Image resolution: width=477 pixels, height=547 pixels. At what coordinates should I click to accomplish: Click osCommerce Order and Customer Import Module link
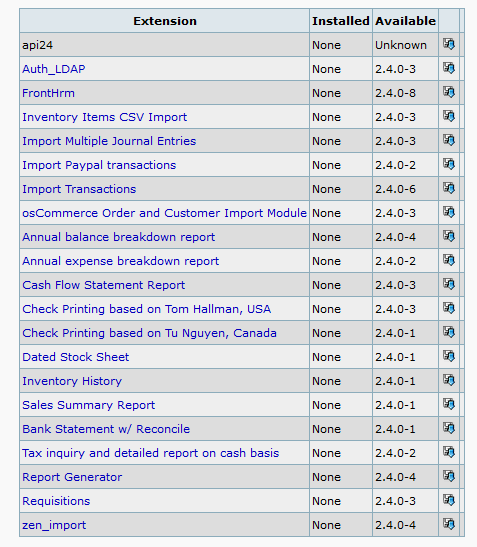click(x=164, y=213)
